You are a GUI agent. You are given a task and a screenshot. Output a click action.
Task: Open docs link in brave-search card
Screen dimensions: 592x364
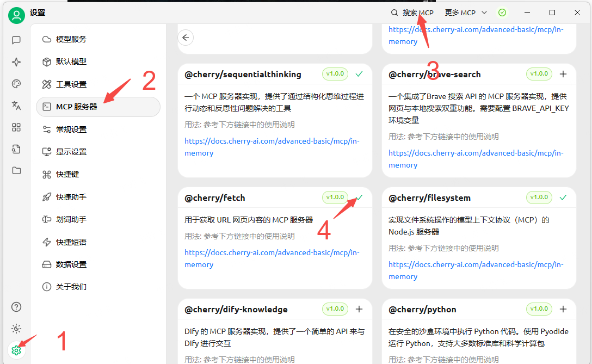coord(476,159)
